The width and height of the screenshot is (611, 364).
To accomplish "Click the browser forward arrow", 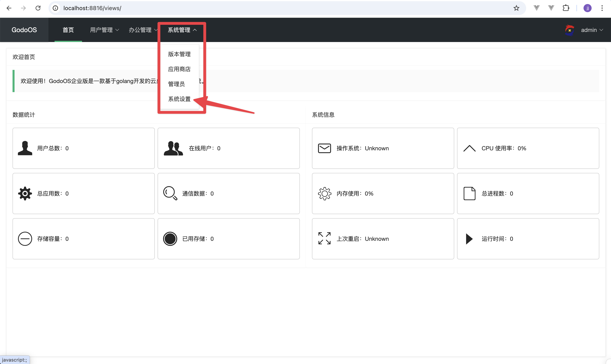I will coord(23,8).
